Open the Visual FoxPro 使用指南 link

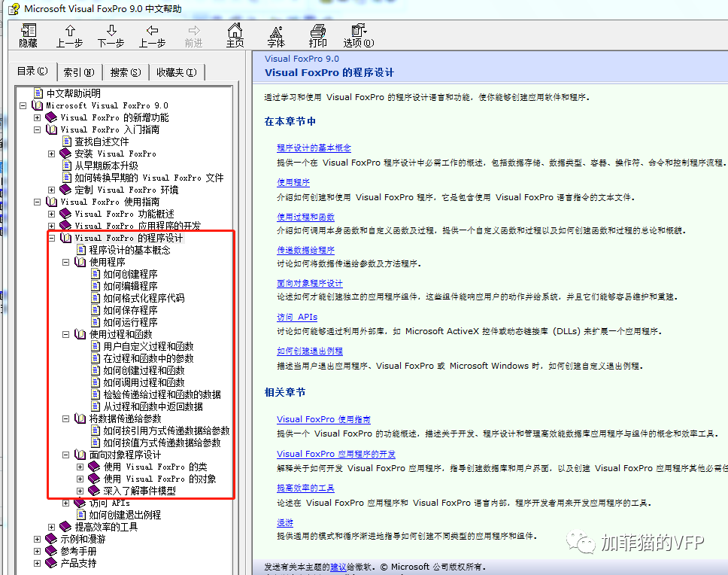click(x=323, y=419)
